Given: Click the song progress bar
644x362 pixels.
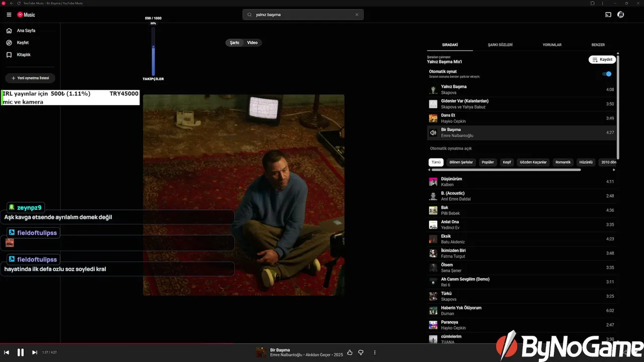Looking at the screenshot, I should click(322, 344).
